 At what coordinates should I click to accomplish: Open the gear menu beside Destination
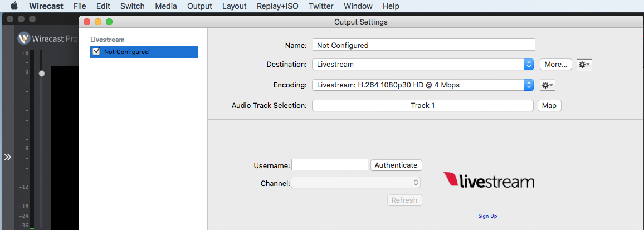point(584,65)
